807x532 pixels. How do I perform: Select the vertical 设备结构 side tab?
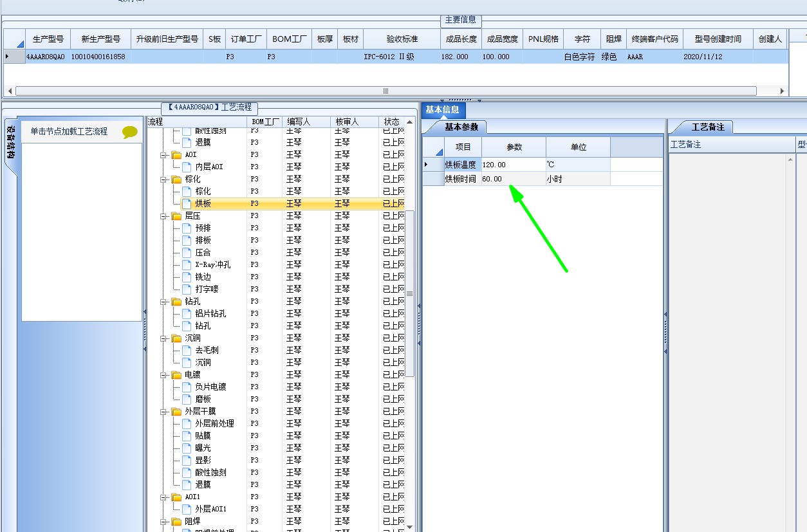click(10, 142)
